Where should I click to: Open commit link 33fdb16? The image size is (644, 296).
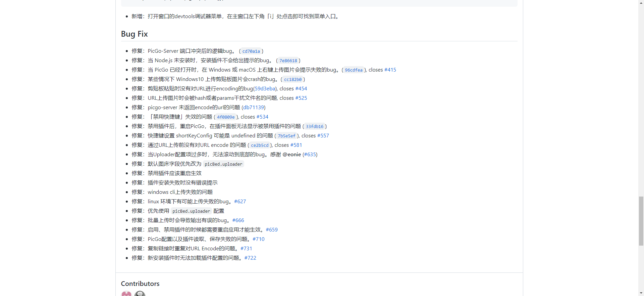tap(315, 126)
